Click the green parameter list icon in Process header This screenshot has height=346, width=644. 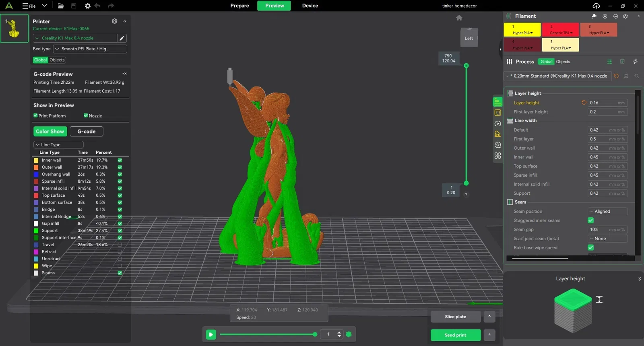tap(609, 62)
